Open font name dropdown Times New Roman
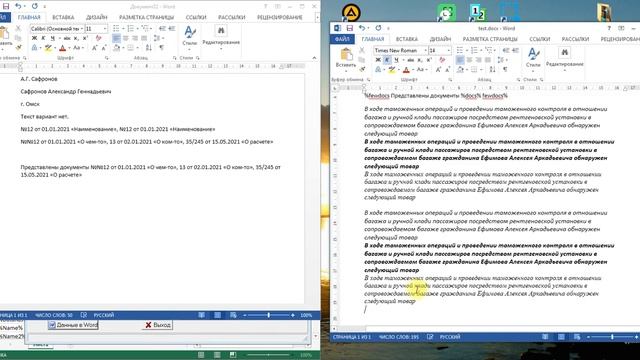 425,50
